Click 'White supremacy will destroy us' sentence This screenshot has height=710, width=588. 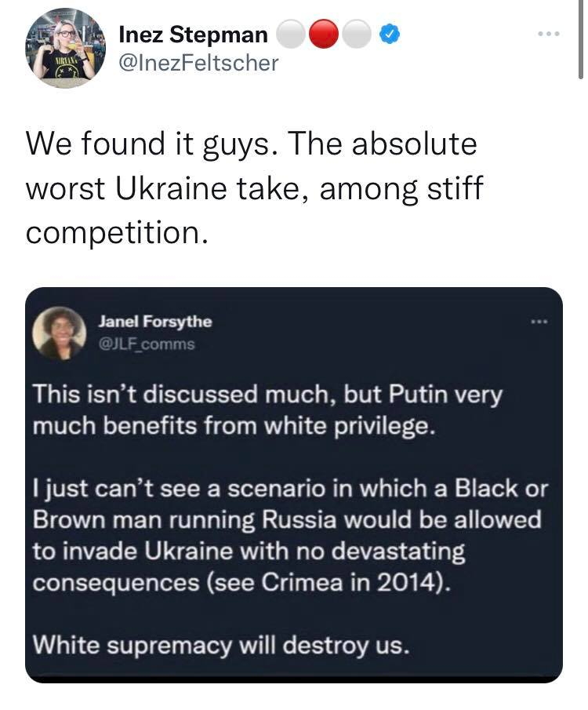coord(221,646)
